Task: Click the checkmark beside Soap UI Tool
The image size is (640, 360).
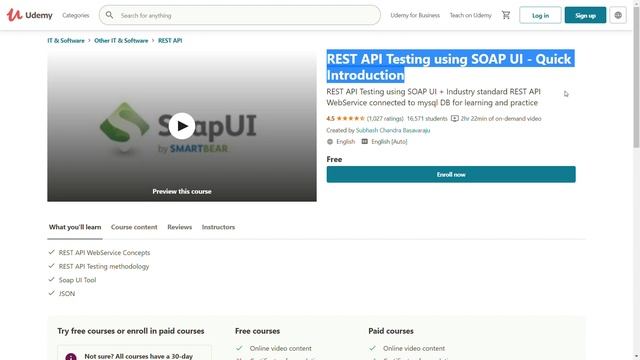Action: tap(51, 280)
